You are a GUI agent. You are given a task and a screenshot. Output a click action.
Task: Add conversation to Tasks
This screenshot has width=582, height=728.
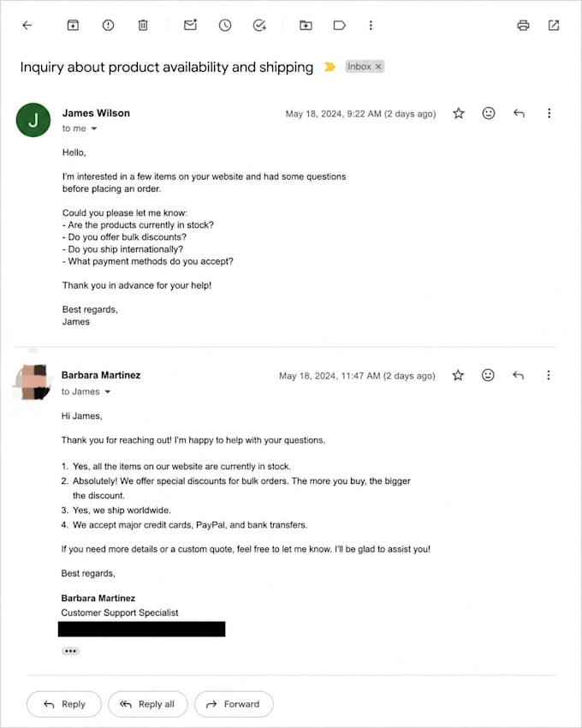click(259, 25)
